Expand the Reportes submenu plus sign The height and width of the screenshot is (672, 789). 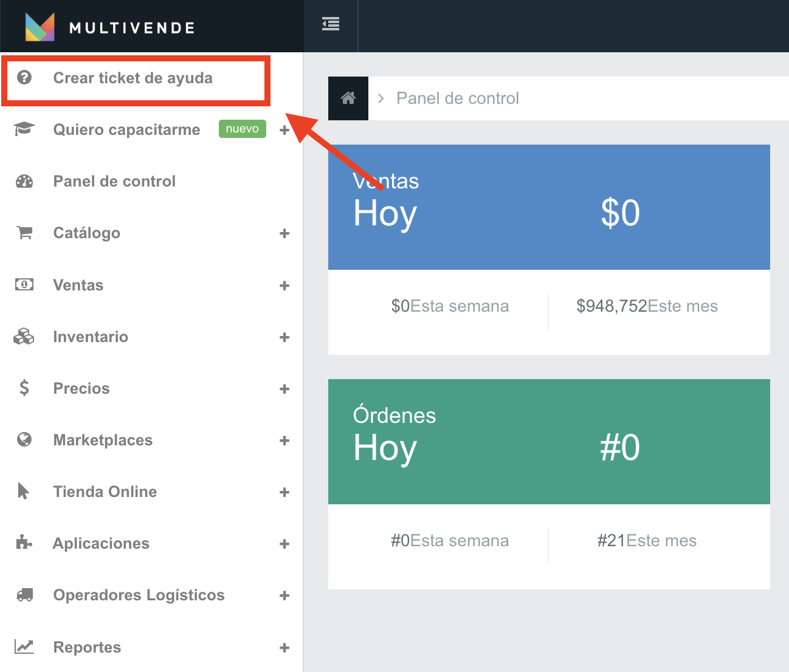point(284,648)
